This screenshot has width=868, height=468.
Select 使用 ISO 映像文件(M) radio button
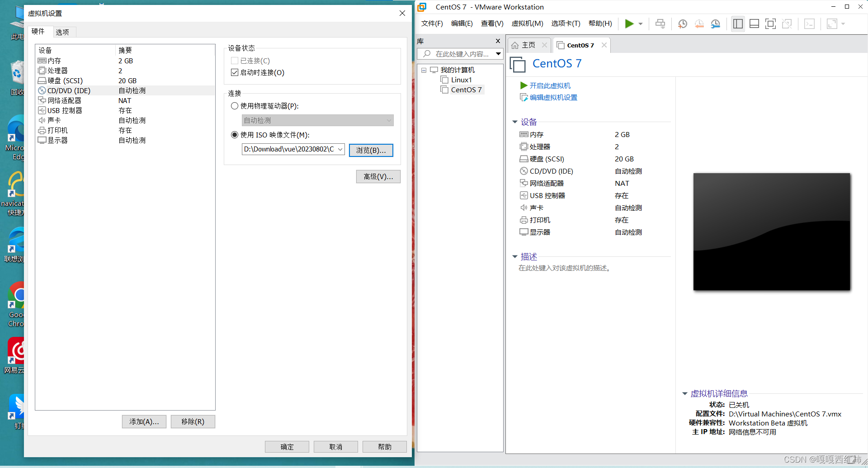(x=235, y=135)
